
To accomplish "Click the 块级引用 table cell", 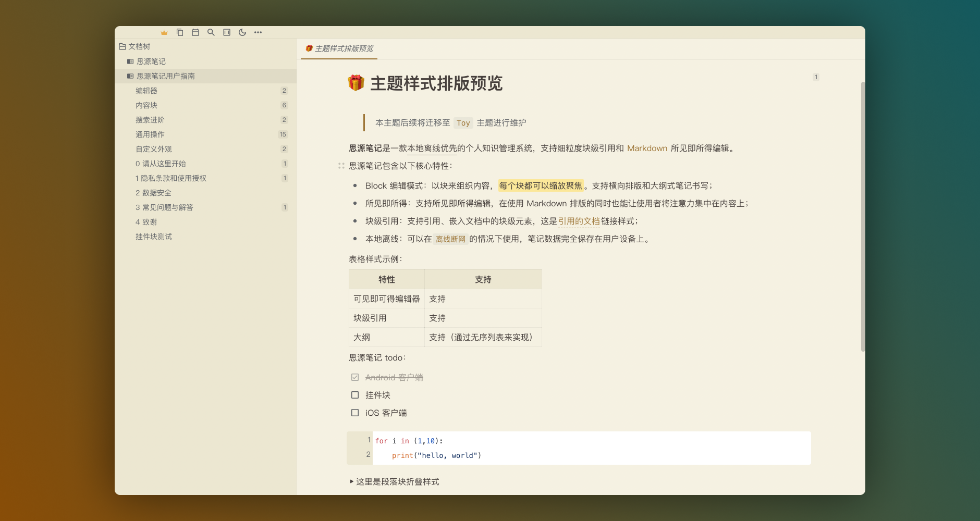I will (x=387, y=318).
